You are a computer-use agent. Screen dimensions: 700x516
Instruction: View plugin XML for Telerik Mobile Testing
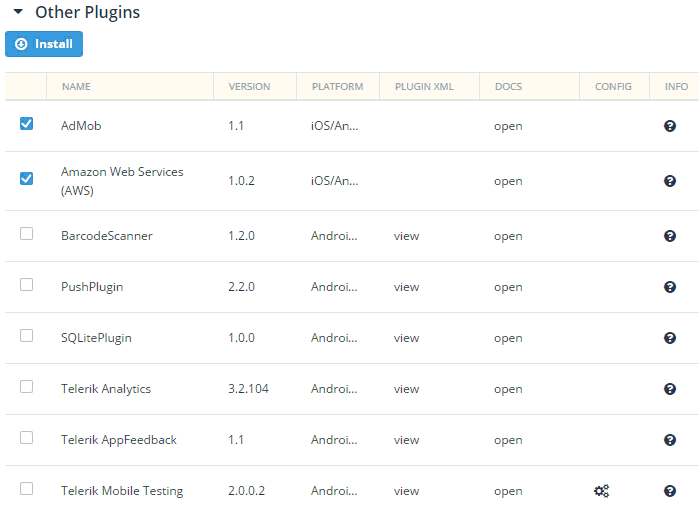tap(406, 491)
